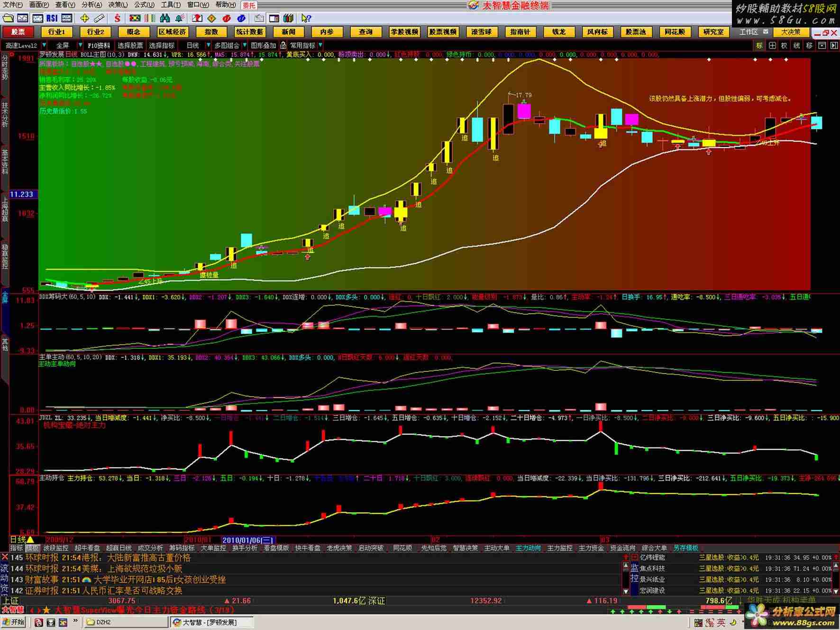Click the panel layout window icon

click(x=274, y=18)
